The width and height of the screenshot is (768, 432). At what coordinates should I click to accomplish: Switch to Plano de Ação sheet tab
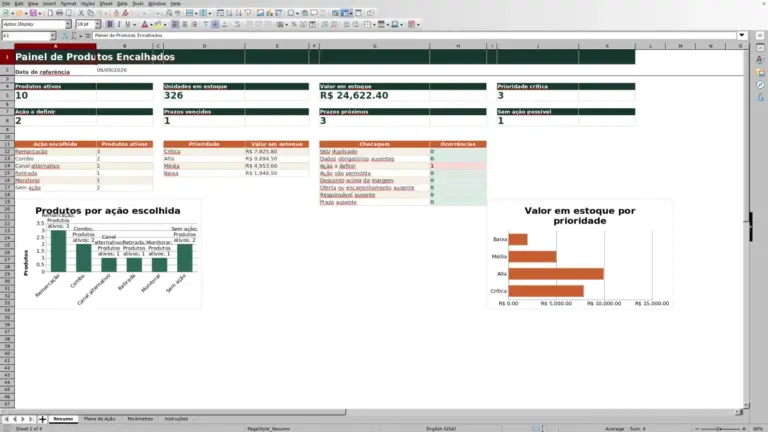coord(99,419)
